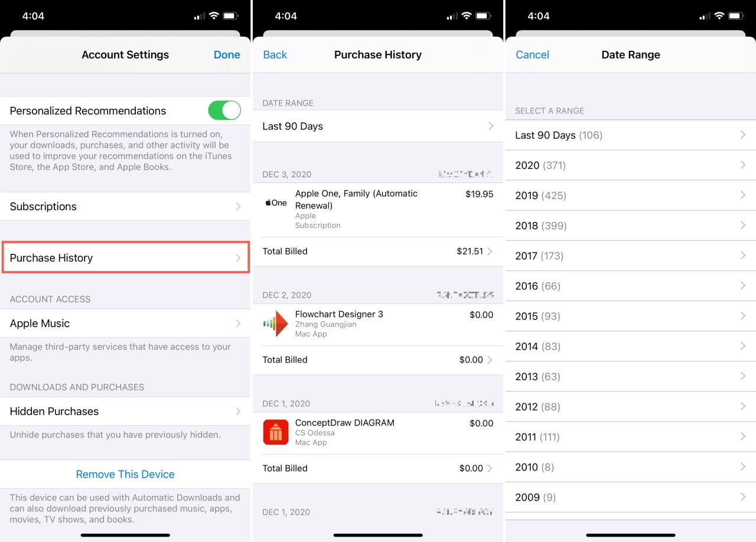Tap the cellular signal icon on Account Settings screen
The height and width of the screenshot is (542, 756).
pos(199,16)
